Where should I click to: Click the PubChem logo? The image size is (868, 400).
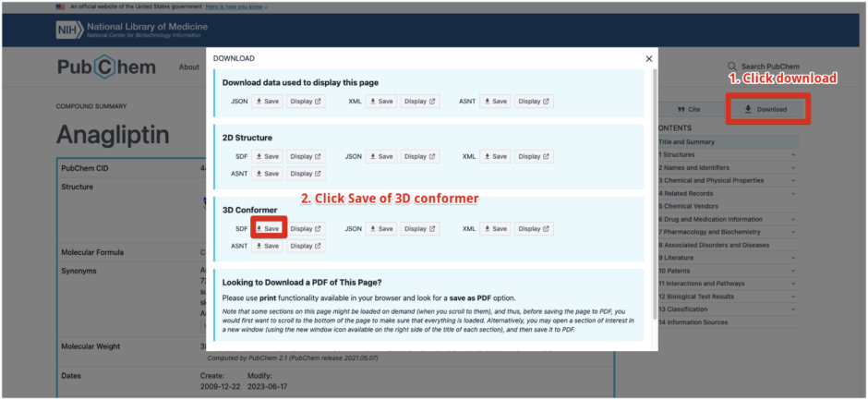[106, 67]
